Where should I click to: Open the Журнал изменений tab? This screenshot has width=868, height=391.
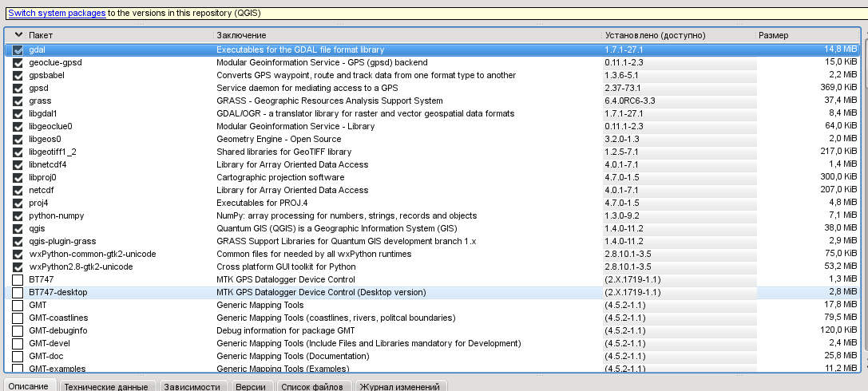point(399,386)
